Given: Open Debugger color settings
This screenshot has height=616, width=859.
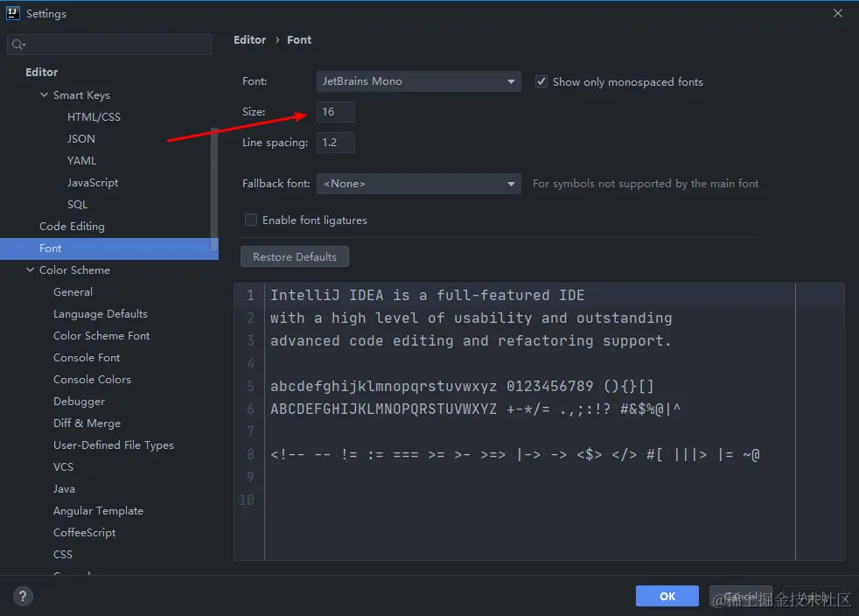Looking at the screenshot, I should (79, 402).
